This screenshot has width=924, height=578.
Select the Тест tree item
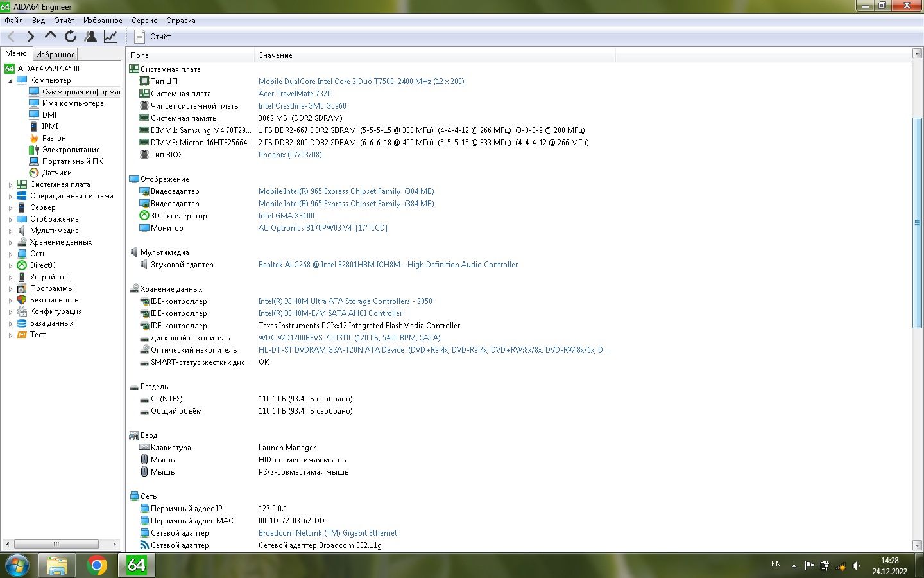(38, 335)
